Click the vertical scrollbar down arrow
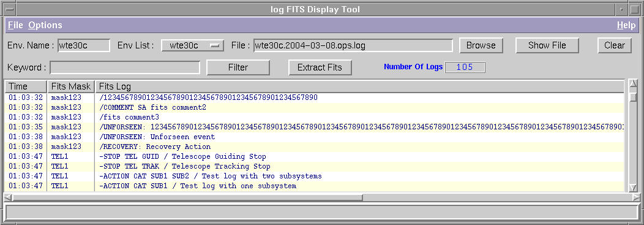The height and width of the screenshot is (225, 644). coord(633,188)
